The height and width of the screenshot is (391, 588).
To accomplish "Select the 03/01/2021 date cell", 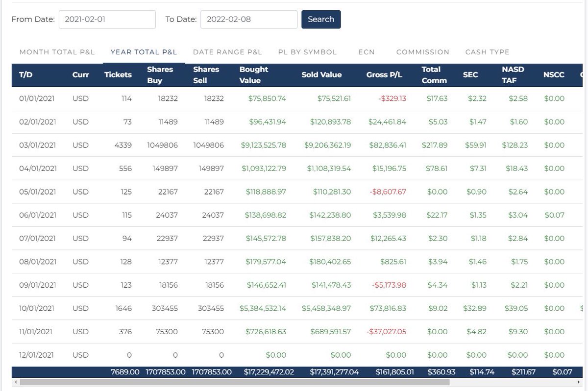I will tap(38, 145).
